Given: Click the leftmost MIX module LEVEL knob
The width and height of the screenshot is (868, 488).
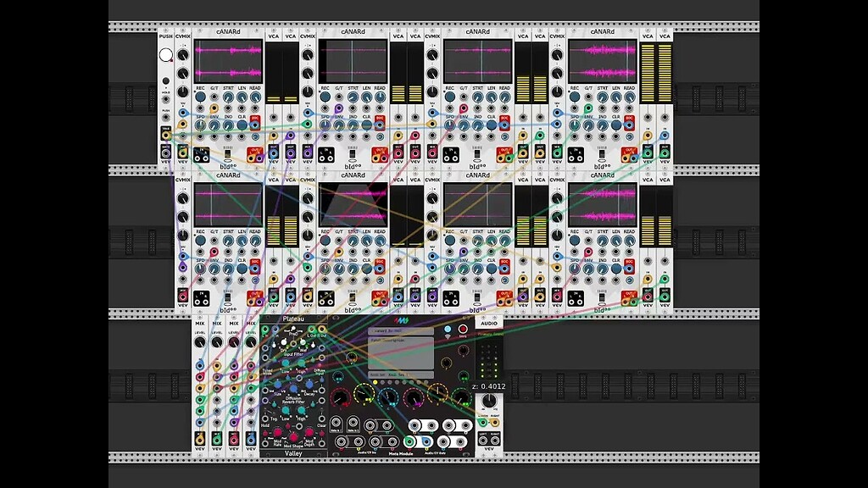Looking at the screenshot, I should point(200,342).
